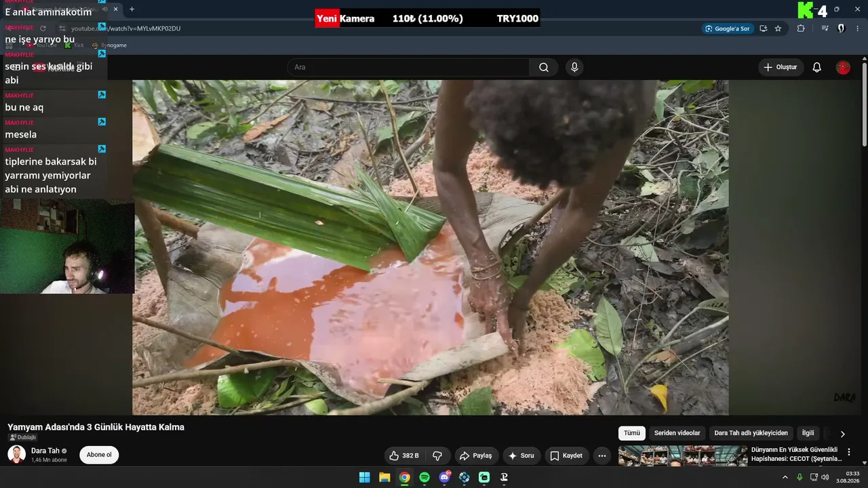Open three-dot menu for CECOT video suggestion

tap(848, 452)
